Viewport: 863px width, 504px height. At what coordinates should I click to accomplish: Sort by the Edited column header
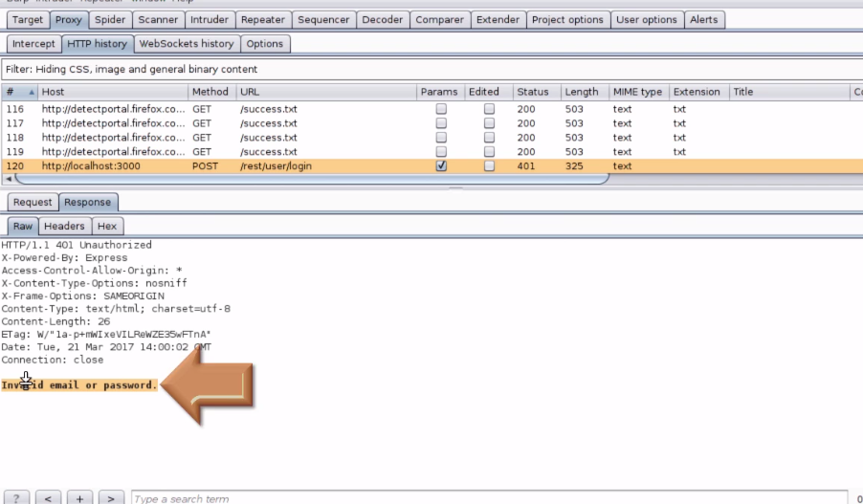click(489, 92)
